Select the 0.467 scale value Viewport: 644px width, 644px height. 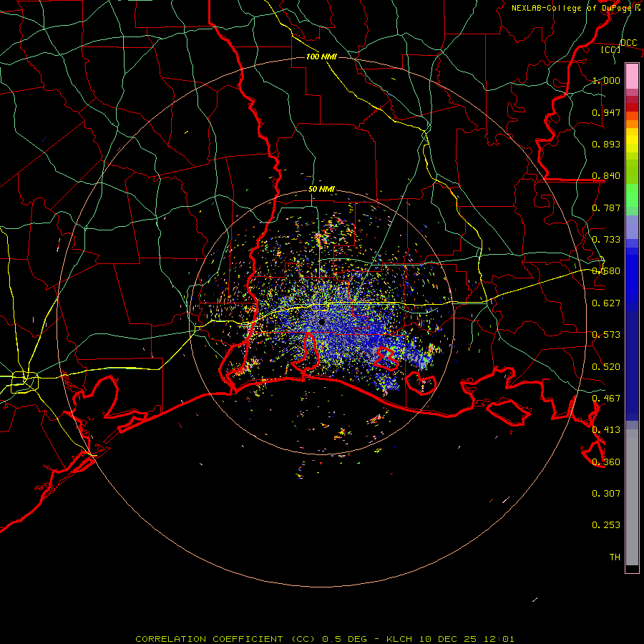(606, 399)
